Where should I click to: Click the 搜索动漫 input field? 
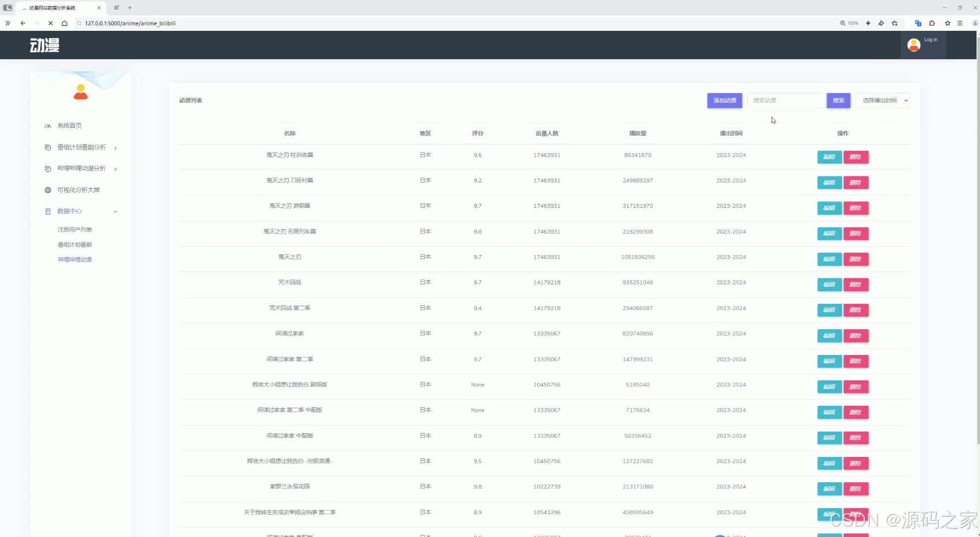786,100
